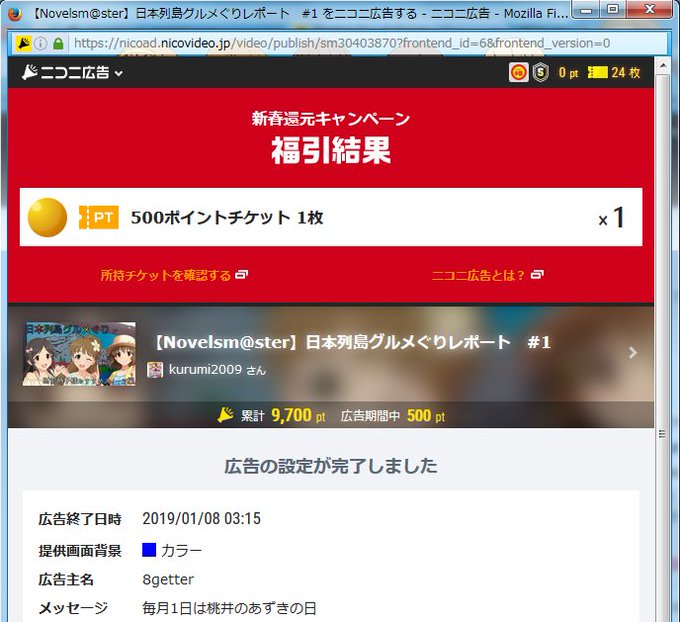Click the yellow ticket icon beside 24 枚
Screen dimensions: 680x622
coord(598,72)
